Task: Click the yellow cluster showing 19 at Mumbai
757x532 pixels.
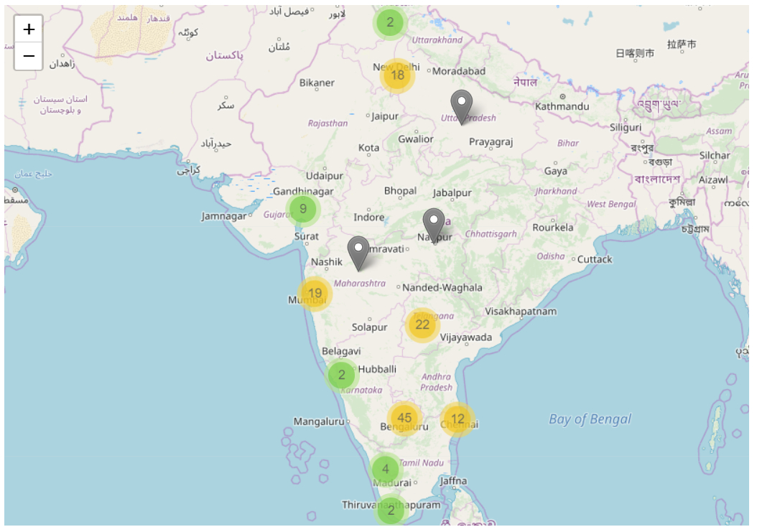Action: point(314,294)
